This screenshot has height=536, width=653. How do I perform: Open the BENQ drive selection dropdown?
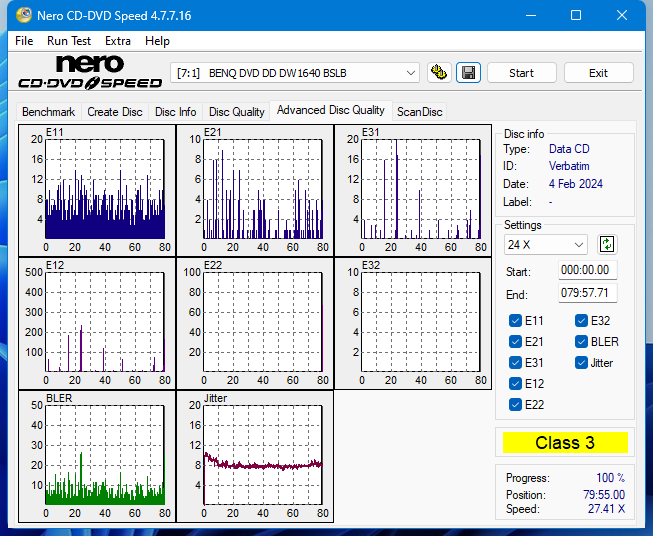295,73
